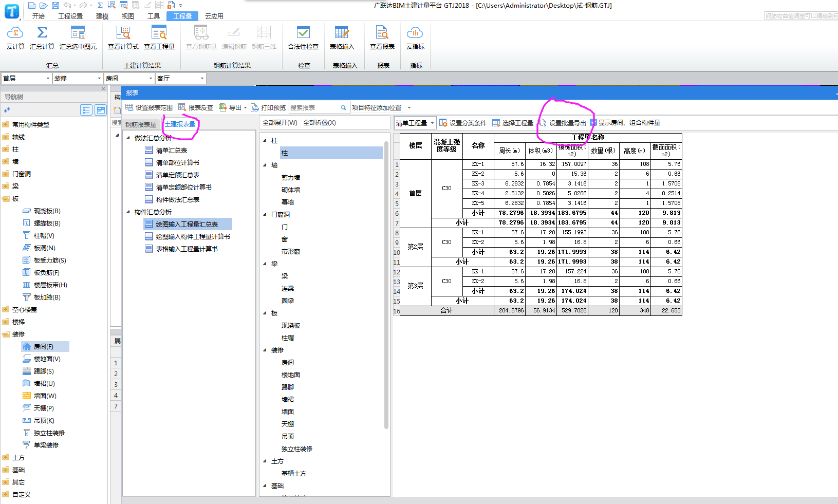Collapse 装修 group in component list
Image resolution: width=838 pixels, height=504 pixels.
[x=265, y=350]
